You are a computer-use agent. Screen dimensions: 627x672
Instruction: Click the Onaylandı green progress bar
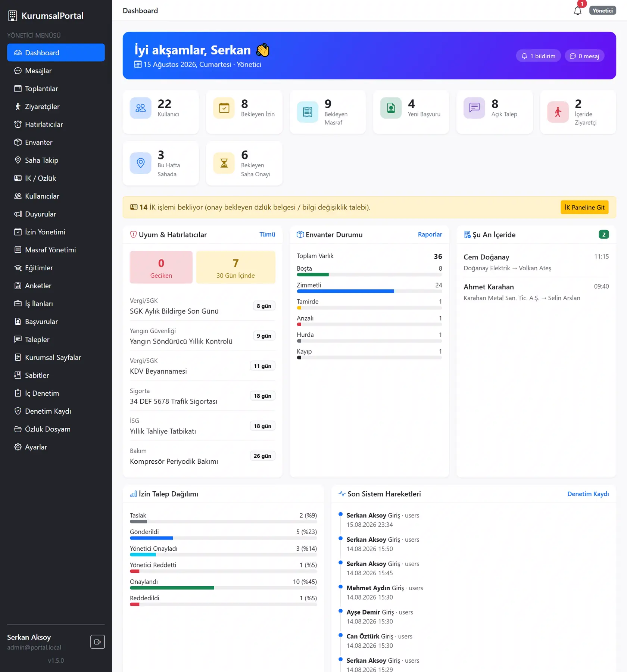(172, 588)
